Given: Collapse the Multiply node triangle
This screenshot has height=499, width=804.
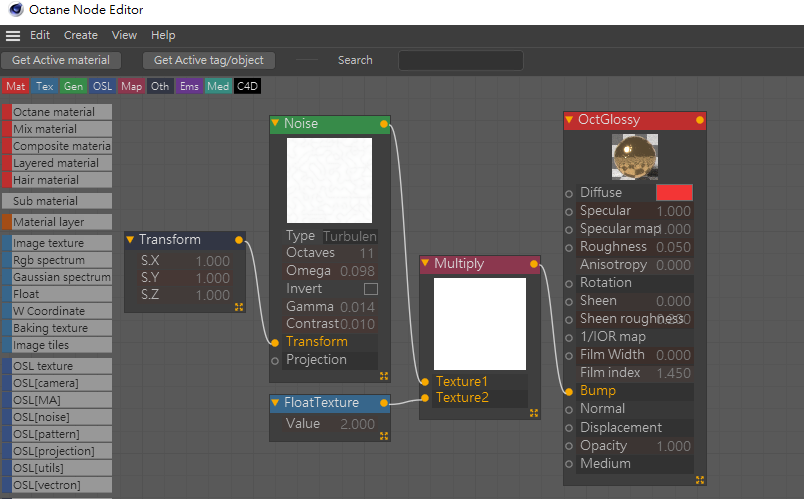Looking at the screenshot, I should pyautogui.click(x=425, y=263).
